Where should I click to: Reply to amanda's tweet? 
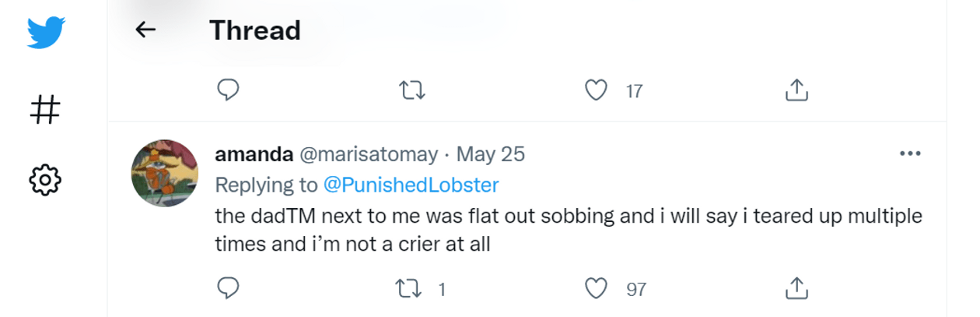tap(227, 289)
